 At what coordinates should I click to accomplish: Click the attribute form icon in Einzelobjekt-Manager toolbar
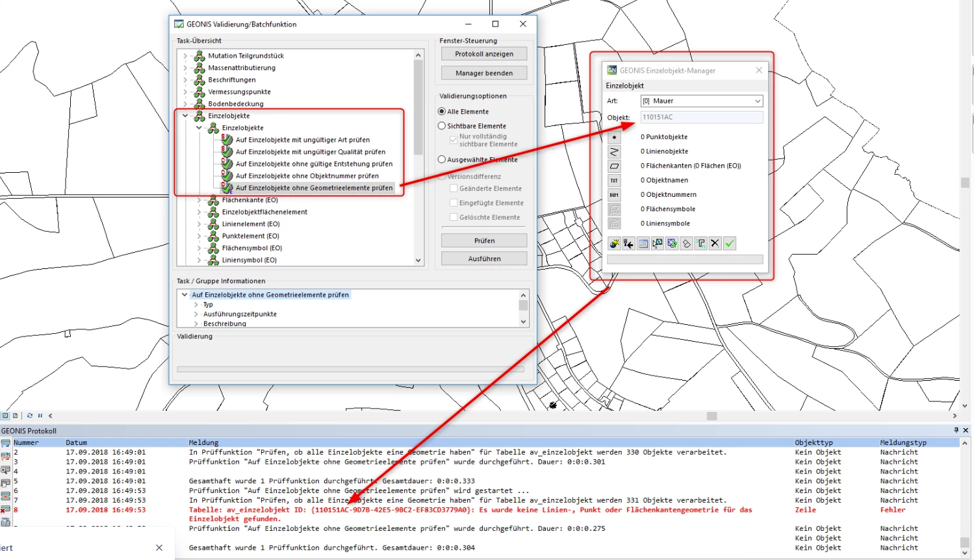[643, 244]
